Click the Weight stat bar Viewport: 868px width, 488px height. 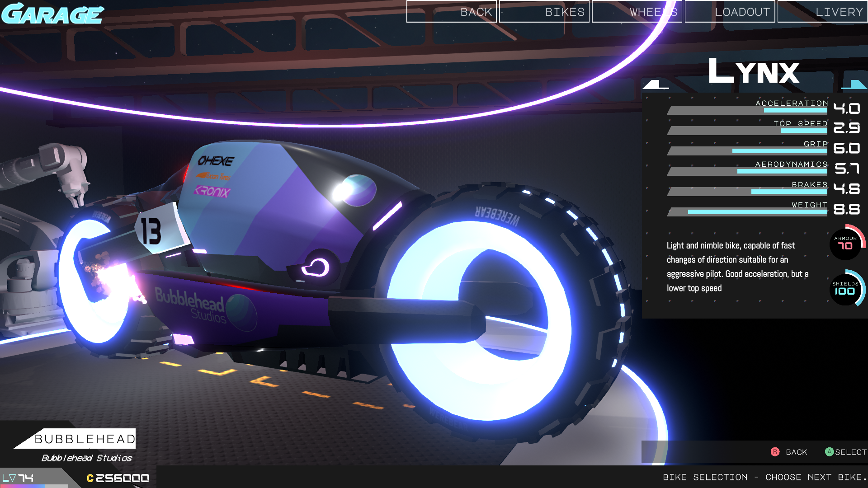tap(748, 212)
